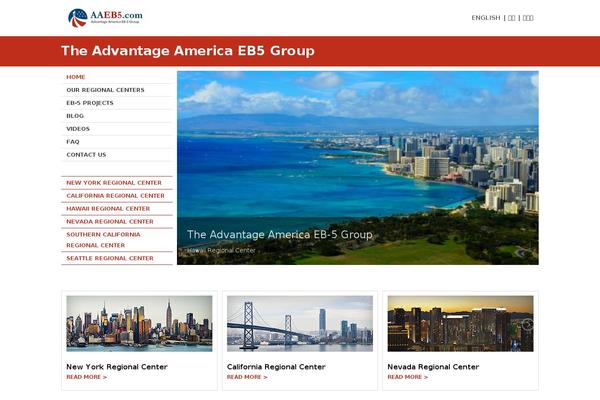The width and height of the screenshot is (600, 400).
Task: Open EB-5 PROJECTS page
Action: click(x=90, y=103)
